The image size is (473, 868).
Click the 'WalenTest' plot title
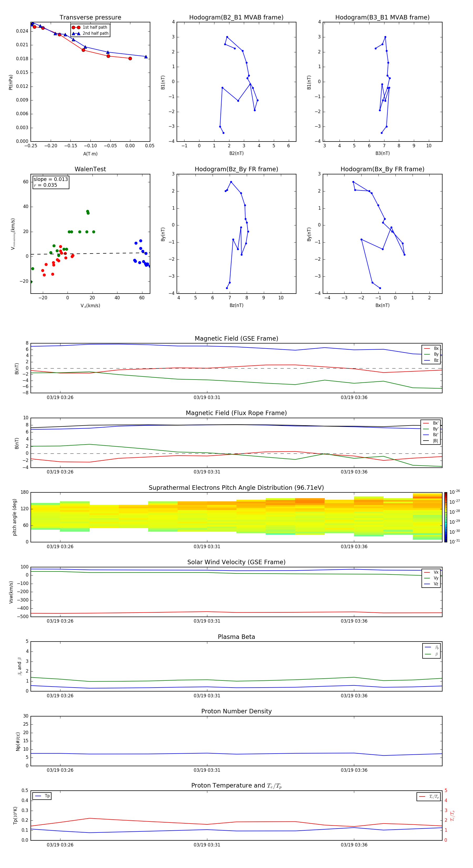coord(90,169)
